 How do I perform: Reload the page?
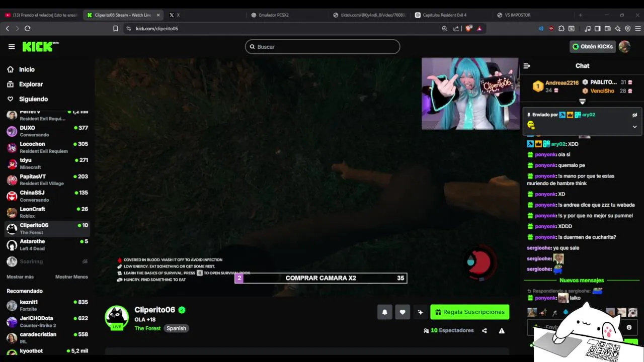coord(27,29)
